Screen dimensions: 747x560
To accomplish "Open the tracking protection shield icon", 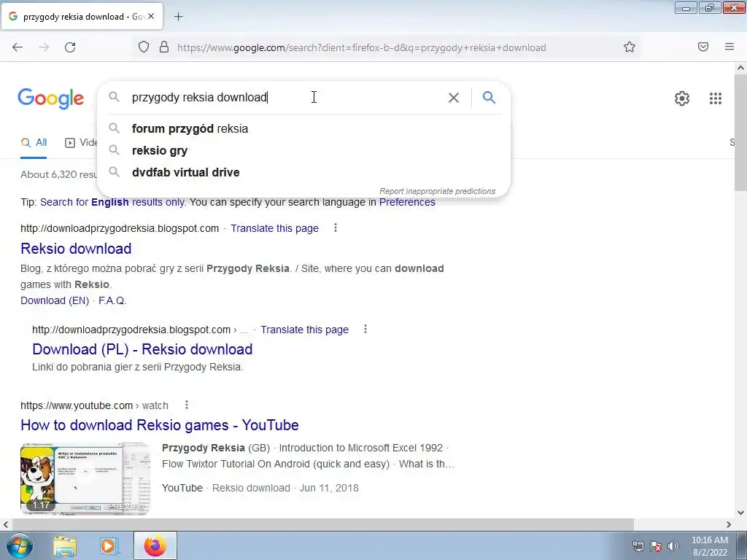I will point(144,47).
